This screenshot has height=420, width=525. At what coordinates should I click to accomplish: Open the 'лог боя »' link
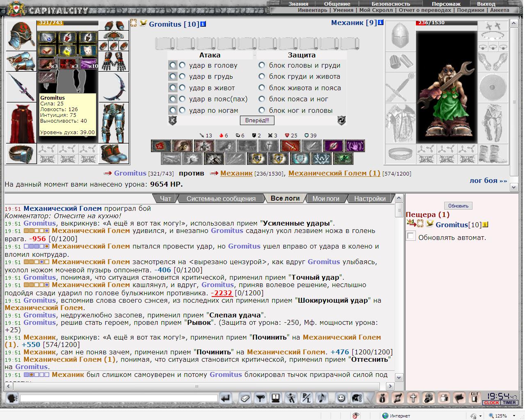[x=488, y=180]
